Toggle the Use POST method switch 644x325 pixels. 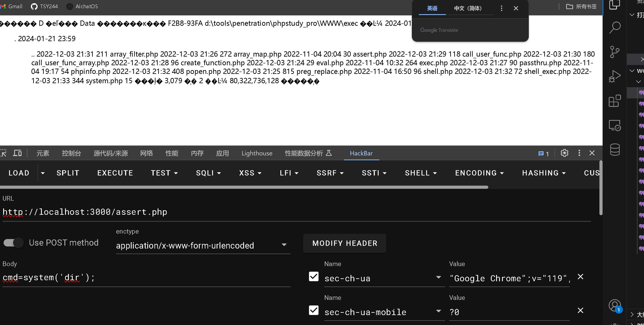14,243
